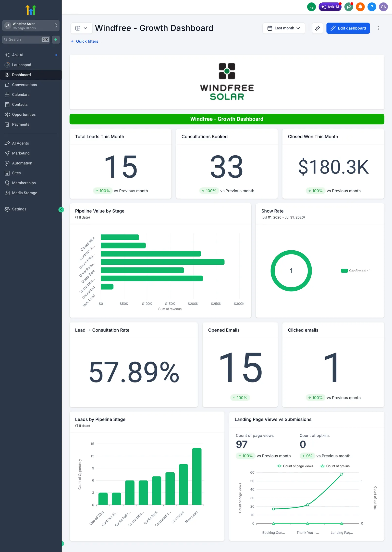The height and width of the screenshot is (552, 392).
Task: Click the Launchpad icon in the sidebar
Action: point(7,65)
